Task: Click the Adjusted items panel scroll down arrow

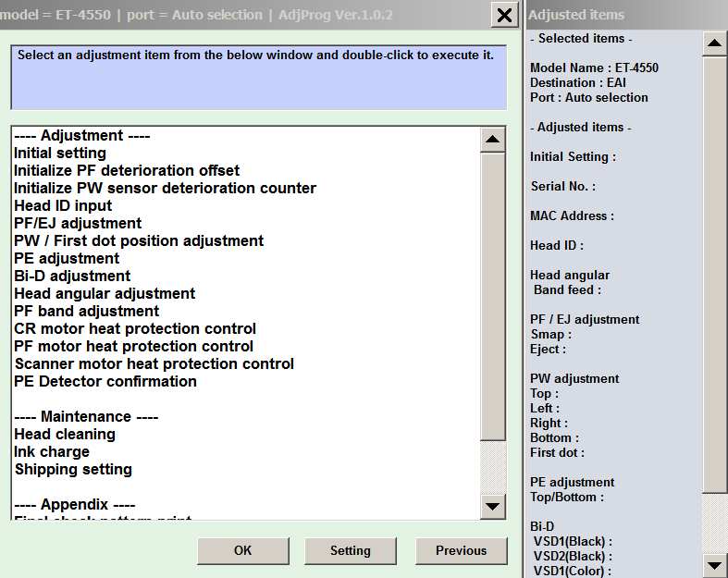Action: (714, 565)
